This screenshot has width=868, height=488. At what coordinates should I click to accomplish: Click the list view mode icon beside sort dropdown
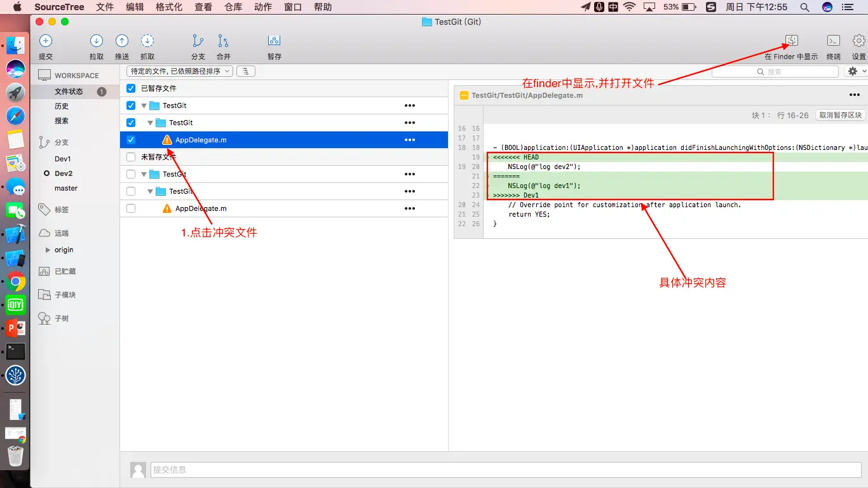tap(246, 71)
